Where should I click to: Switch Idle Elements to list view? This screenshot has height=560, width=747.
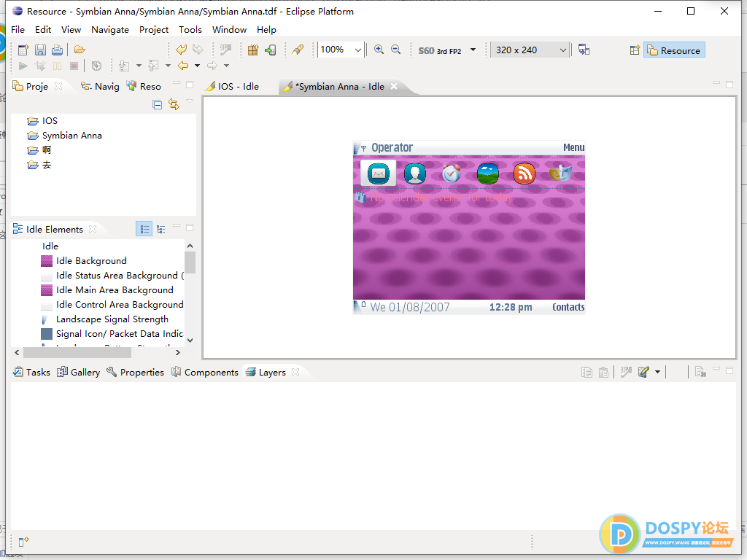tap(144, 230)
